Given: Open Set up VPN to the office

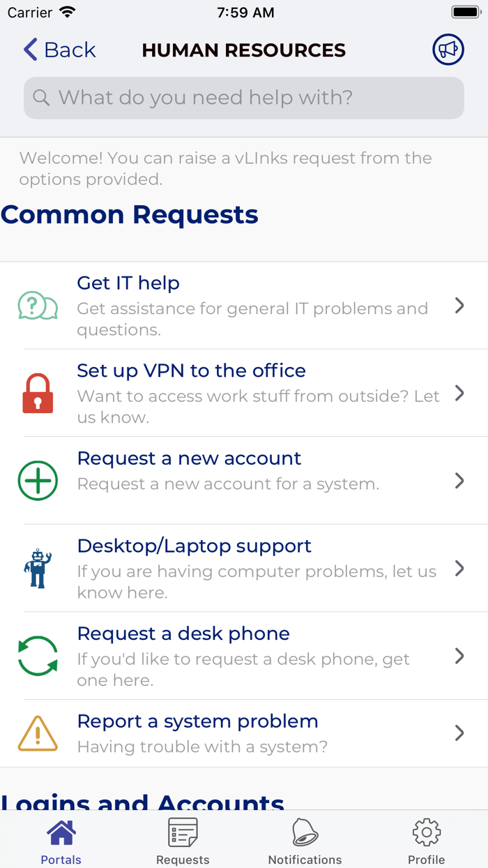Looking at the screenshot, I should pos(192,371).
